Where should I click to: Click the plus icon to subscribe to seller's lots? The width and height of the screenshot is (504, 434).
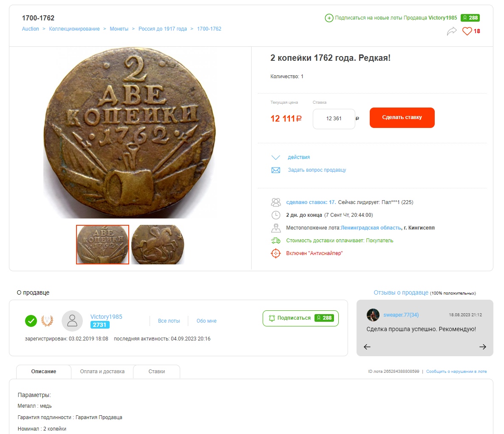(329, 18)
